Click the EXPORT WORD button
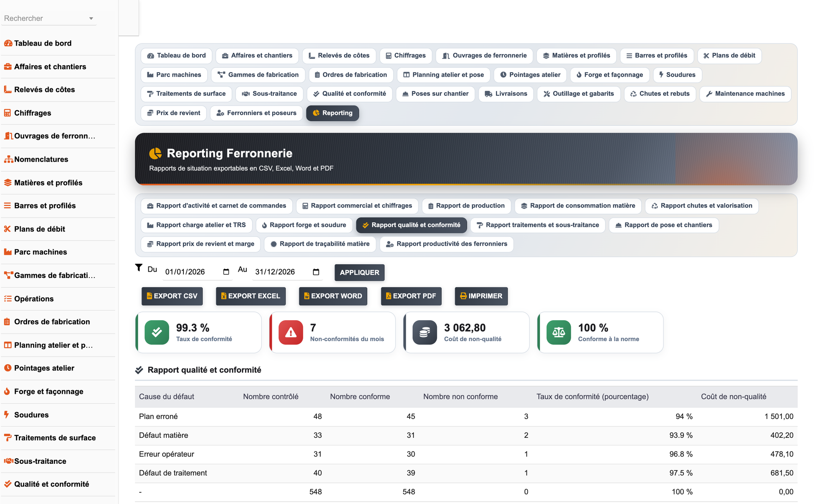Screen dimensions: 815x504 point(333,296)
